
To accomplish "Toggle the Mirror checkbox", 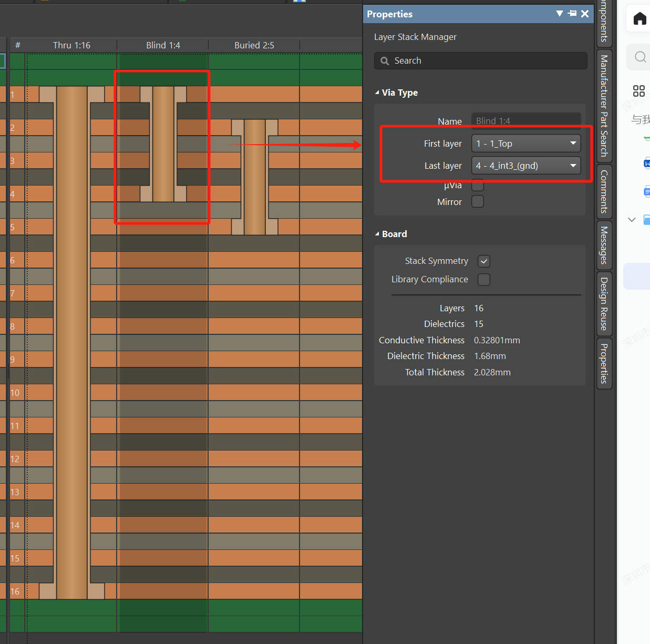I will click(478, 202).
